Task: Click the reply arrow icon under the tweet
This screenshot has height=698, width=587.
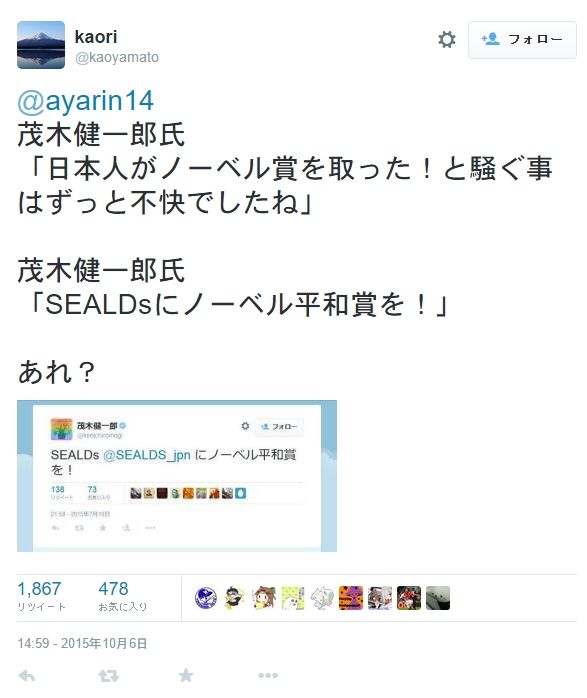Action: click(27, 676)
